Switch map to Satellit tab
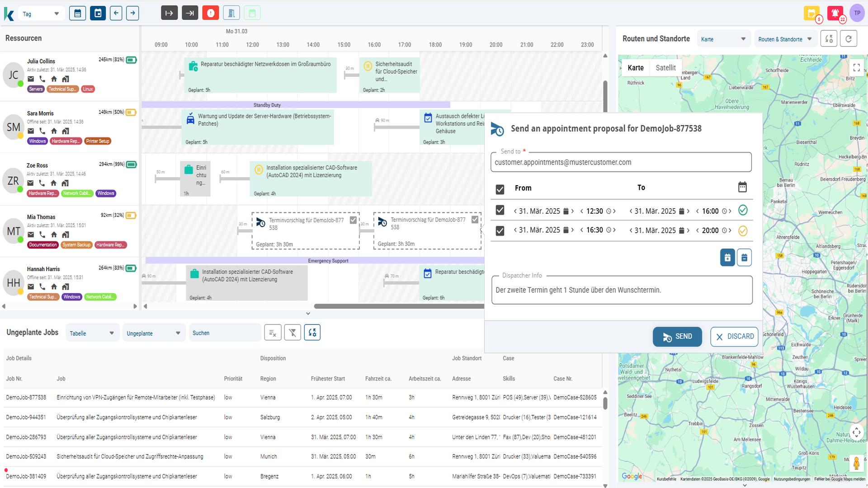 point(665,68)
